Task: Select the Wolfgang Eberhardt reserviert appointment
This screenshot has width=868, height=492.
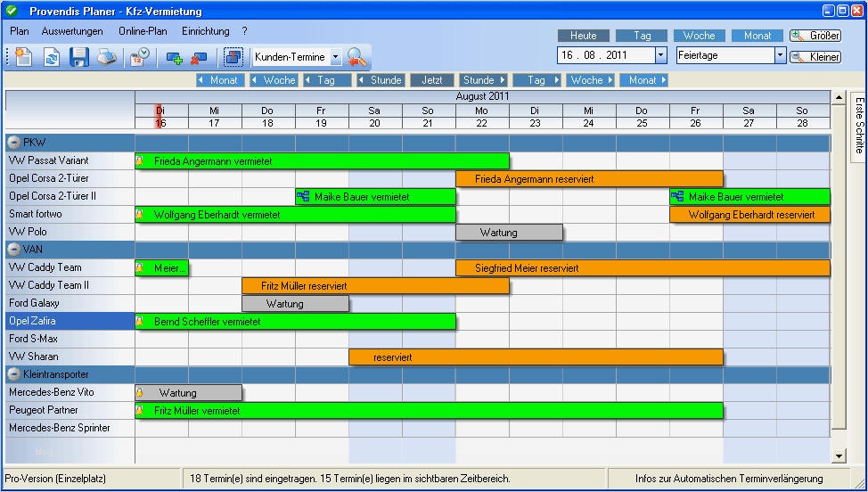Action: [750, 215]
